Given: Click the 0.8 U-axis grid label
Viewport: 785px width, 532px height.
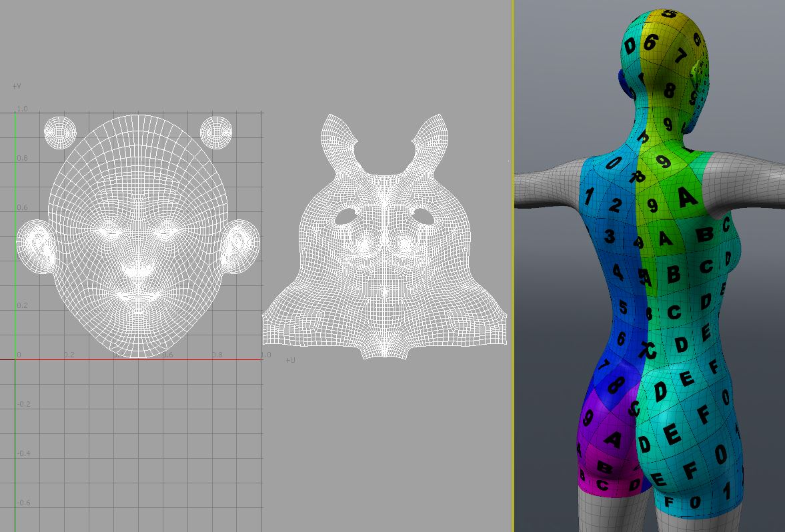Looking at the screenshot, I should tap(217, 355).
